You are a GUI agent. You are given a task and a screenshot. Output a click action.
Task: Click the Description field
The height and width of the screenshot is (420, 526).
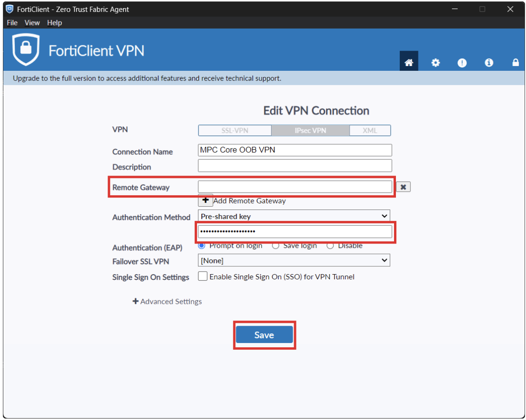coord(295,166)
